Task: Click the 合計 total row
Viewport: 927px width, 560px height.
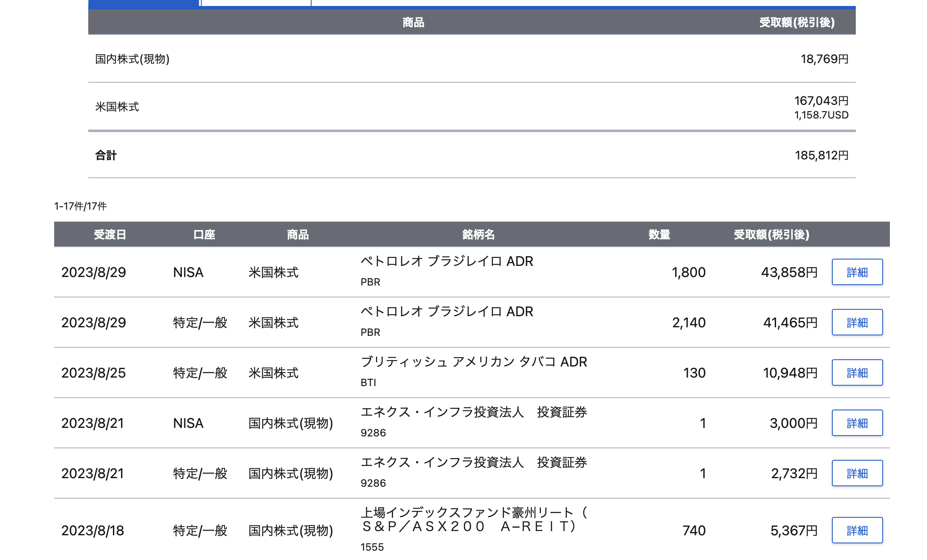Action: [472, 155]
